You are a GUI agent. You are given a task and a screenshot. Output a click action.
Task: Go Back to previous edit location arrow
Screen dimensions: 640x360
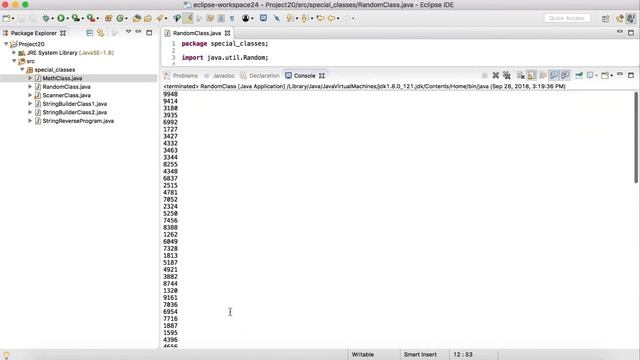tap(320, 18)
